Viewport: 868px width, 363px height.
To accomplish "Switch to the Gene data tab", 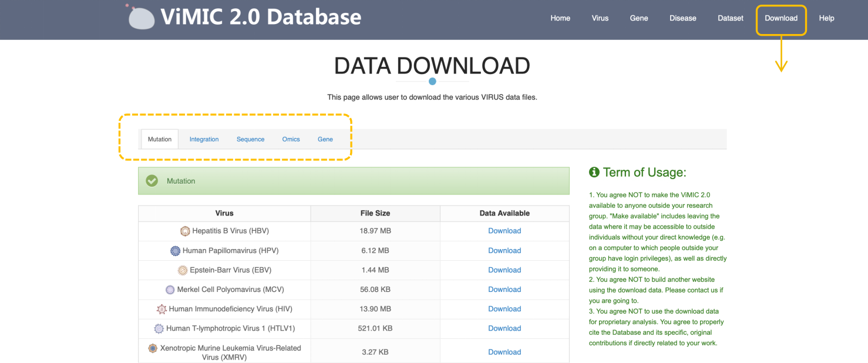I will tap(325, 139).
